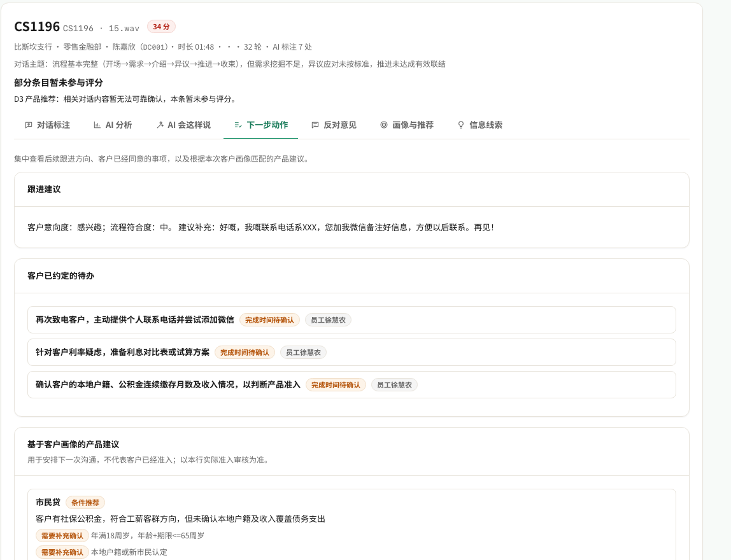The image size is (731, 560).
Task: Click the 客户已约定的待办 section header
Action: (60, 276)
